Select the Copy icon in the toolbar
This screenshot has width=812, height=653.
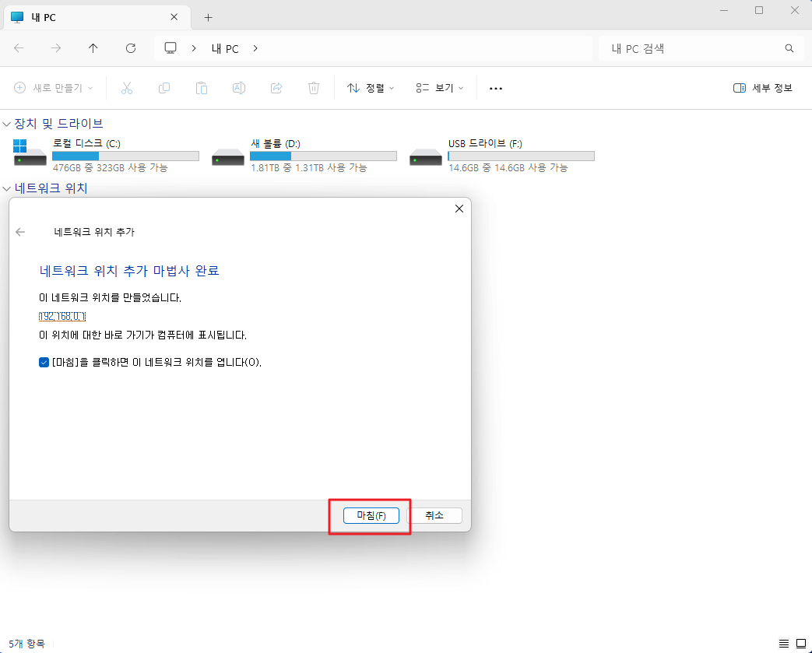pos(164,88)
